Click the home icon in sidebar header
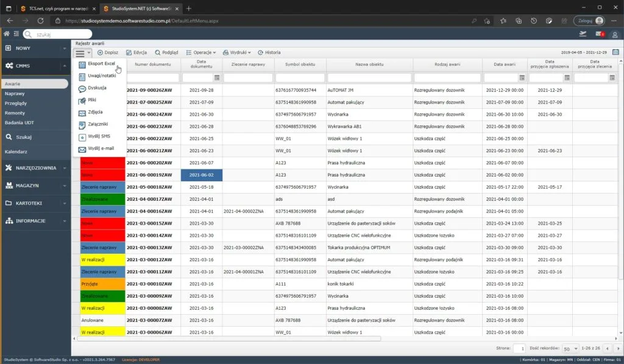Screen dimensions: 624x364 pyautogui.click(x=6, y=34)
